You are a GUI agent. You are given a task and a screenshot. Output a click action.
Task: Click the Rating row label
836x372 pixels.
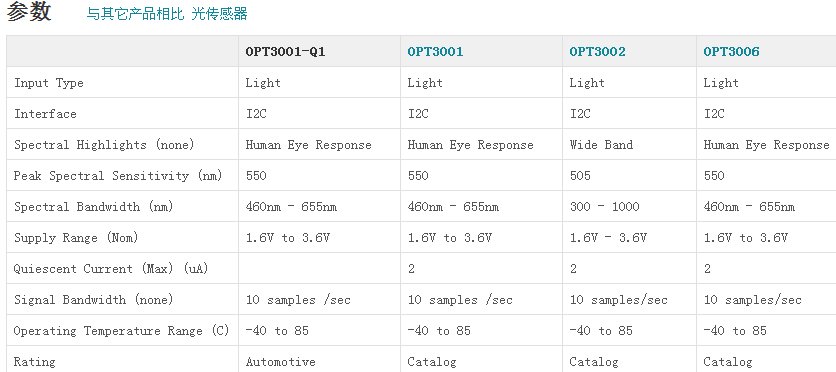point(35,362)
